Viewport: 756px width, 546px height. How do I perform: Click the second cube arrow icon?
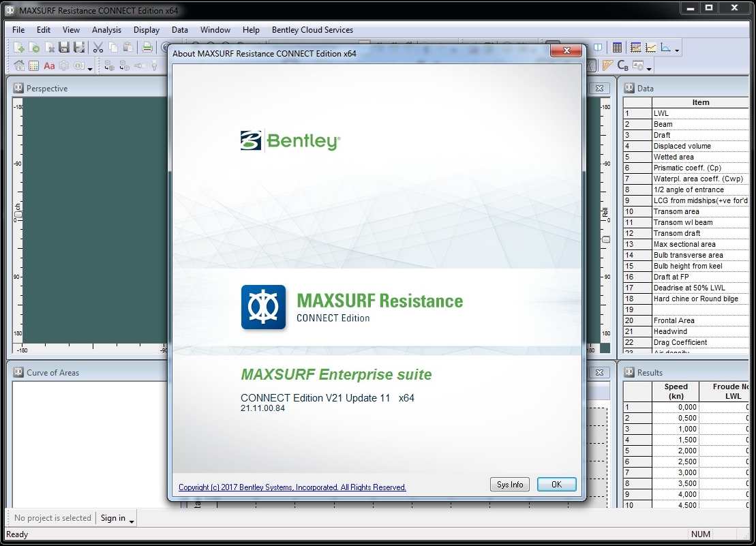[x=124, y=65]
